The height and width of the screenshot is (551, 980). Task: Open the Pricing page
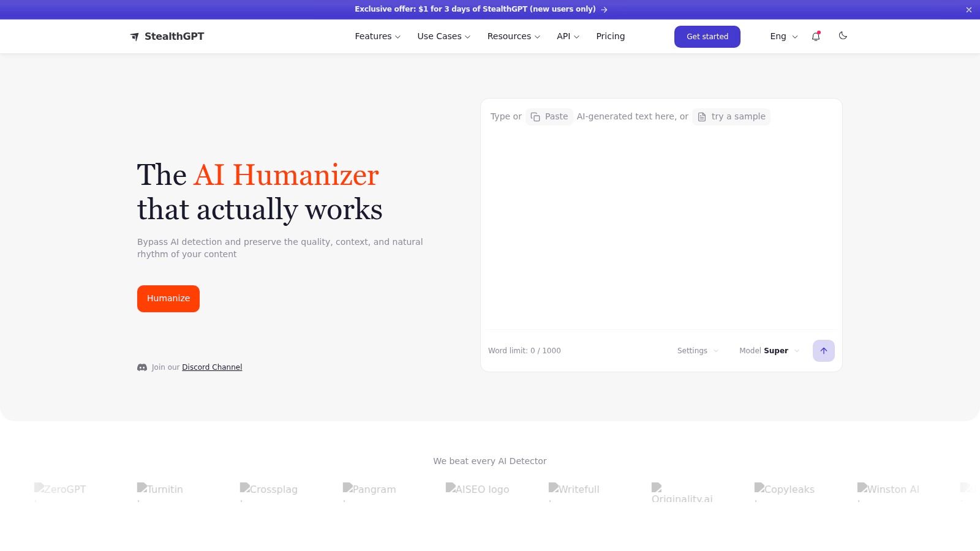tap(611, 36)
